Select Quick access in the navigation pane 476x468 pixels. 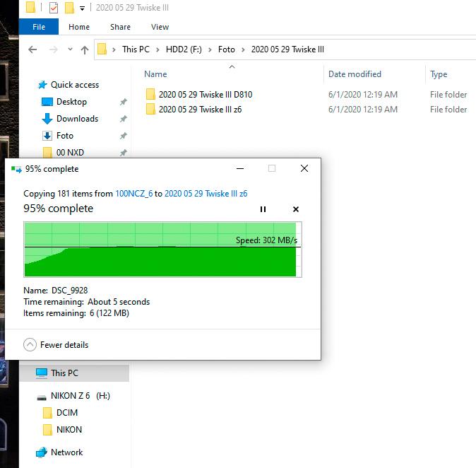tap(75, 85)
